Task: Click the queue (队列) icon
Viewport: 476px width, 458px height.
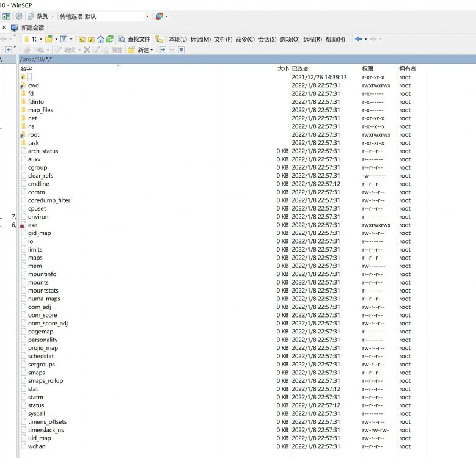Action: (x=31, y=16)
